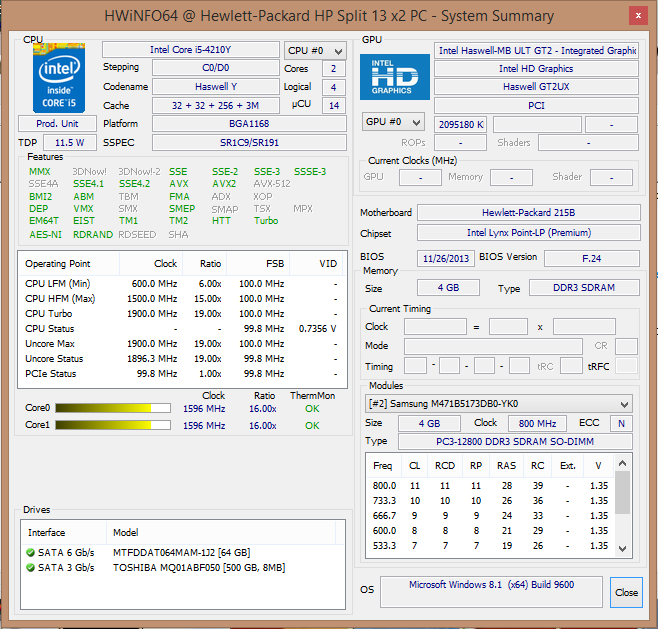This screenshot has height=629, width=658.
Task: Click the Haswell Y codename field
Action: tap(216, 87)
